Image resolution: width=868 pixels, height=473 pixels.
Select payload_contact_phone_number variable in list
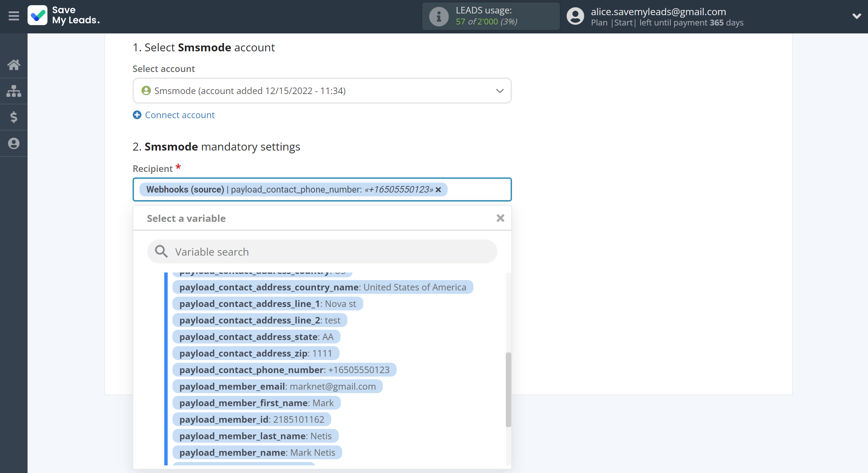tap(284, 370)
